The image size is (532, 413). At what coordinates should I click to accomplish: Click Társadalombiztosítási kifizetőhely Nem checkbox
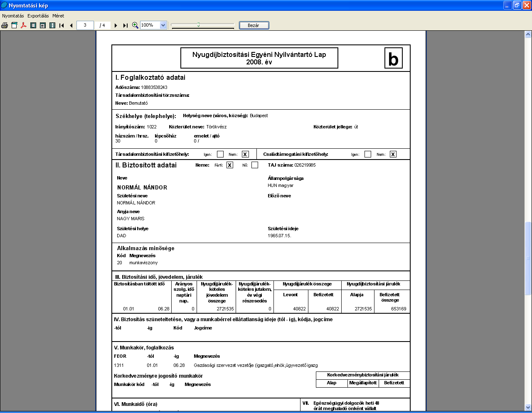pyautogui.click(x=245, y=154)
